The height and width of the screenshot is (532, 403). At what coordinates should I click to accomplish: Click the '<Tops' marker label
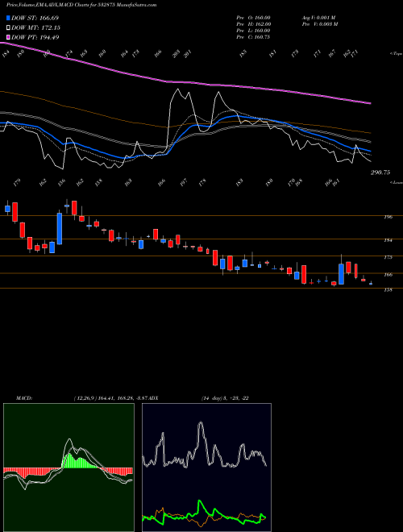[x=396, y=54]
